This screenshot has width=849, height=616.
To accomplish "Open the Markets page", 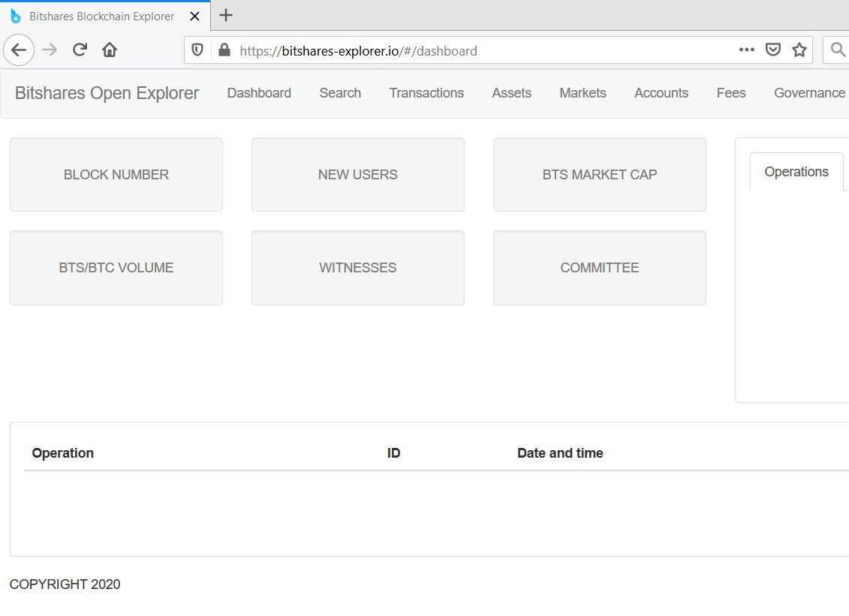I will coord(583,93).
